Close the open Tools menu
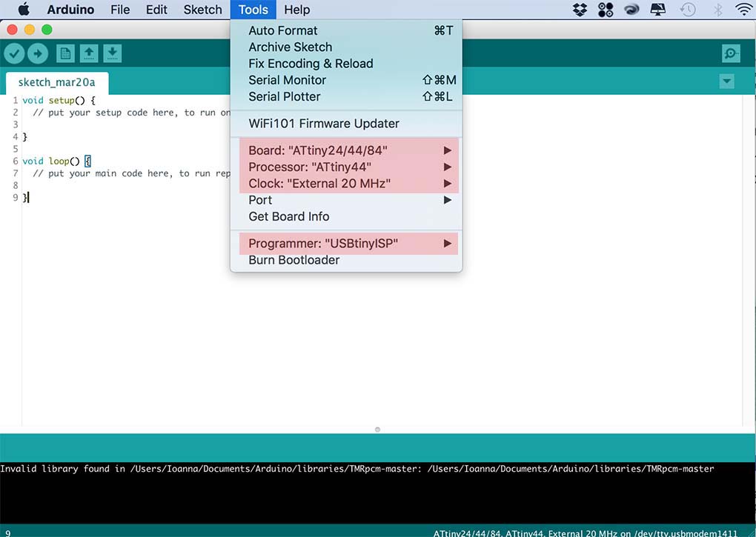Viewport: 756px width, 537px height. pyautogui.click(x=253, y=10)
